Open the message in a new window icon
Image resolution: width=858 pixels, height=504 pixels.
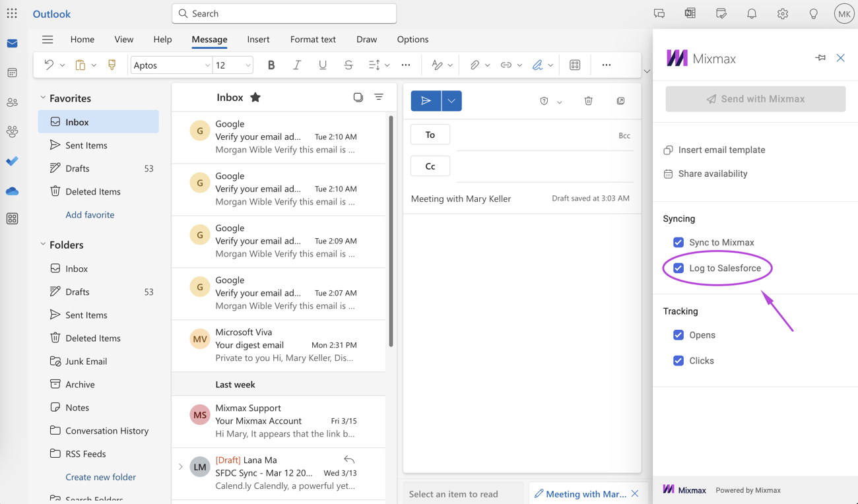(620, 100)
